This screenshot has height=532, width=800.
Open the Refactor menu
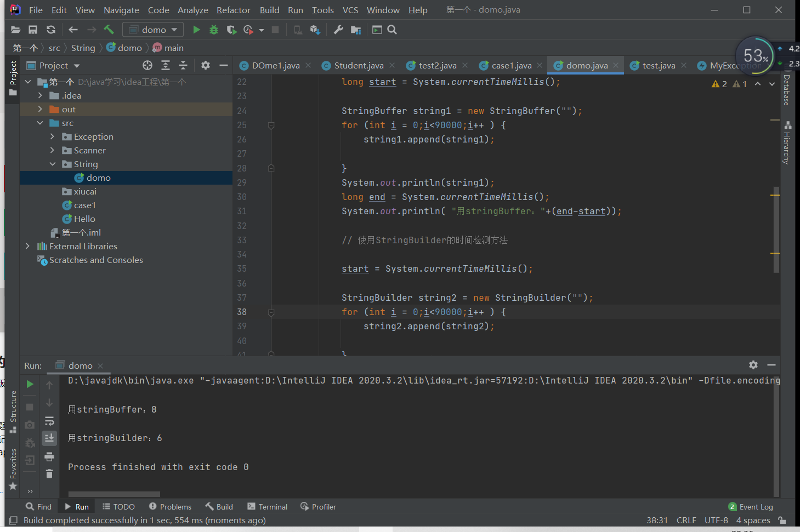click(233, 10)
